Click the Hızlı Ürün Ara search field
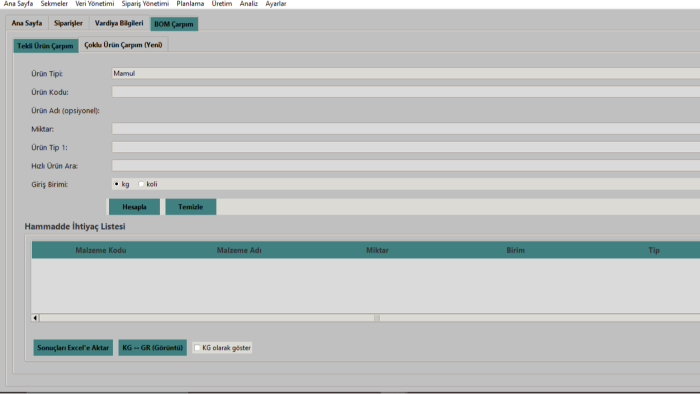The height and width of the screenshot is (394, 700). [x=405, y=166]
